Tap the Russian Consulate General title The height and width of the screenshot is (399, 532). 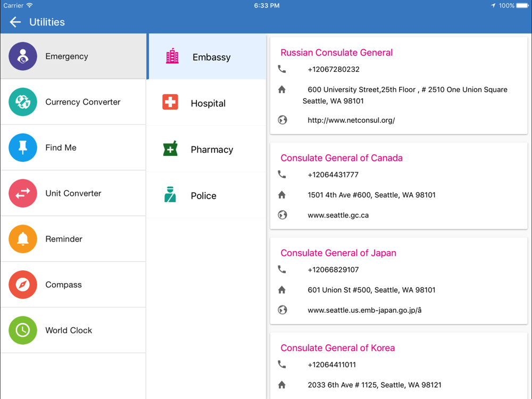pyautogui.click(x=336, y=53)
